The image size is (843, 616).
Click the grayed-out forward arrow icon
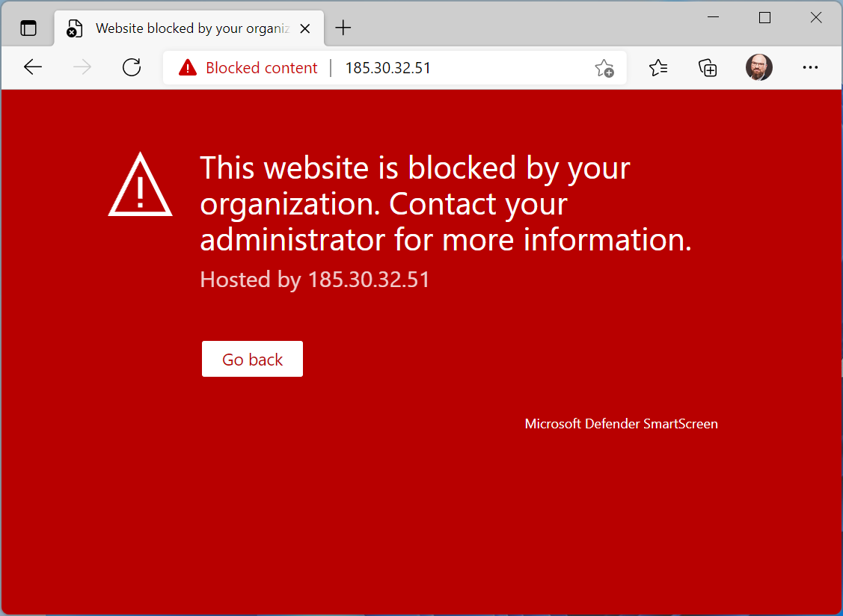pos(82,67)
